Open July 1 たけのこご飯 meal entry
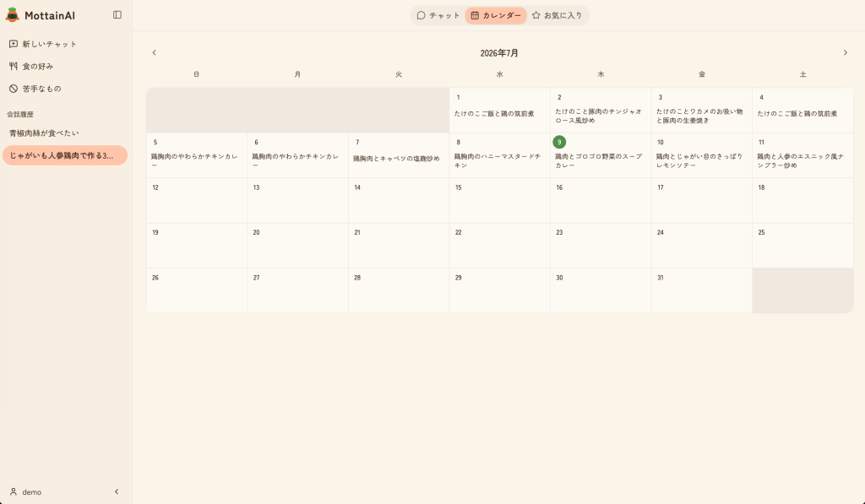Image resolution: width=865 pixels, height=504 pixels. (494, 114)
